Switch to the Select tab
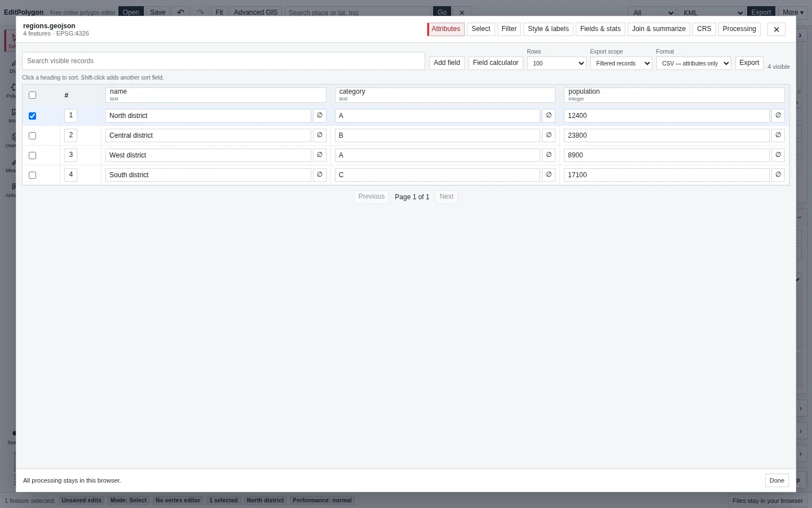This screenshot has height=508, width=812. coord(481,29)
